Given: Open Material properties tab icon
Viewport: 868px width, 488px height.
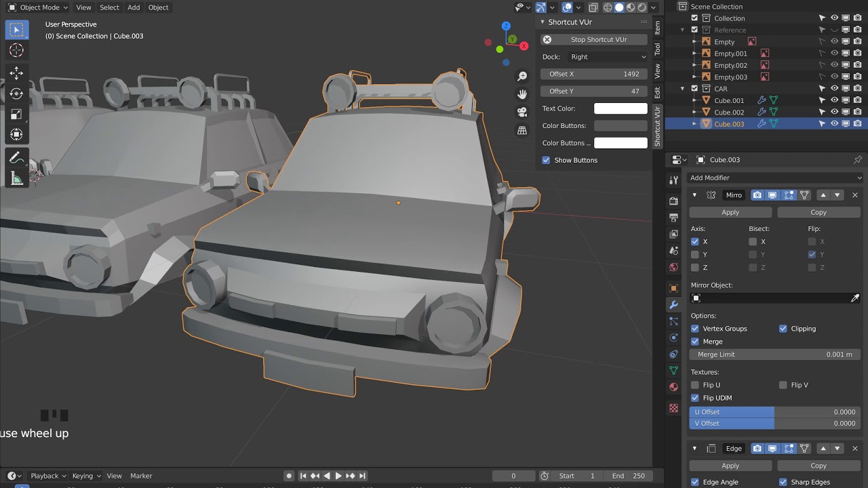Looking at the screenshot, I should click(673, 387).
